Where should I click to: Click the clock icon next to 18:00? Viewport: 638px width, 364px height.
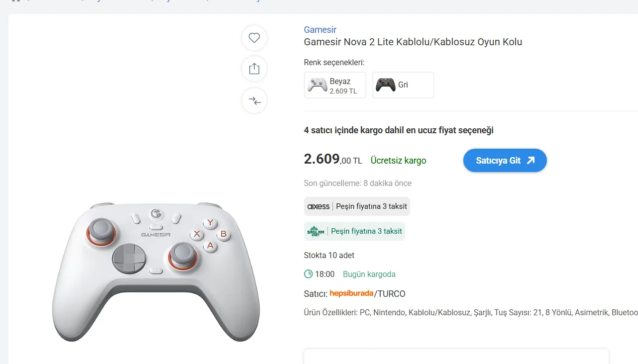[309, 274]
